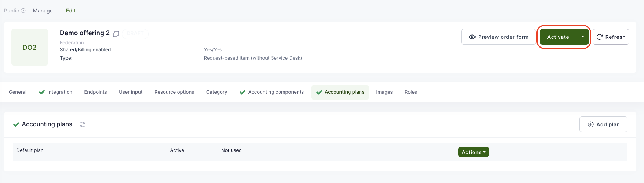Click the help icon next to Public
Image resolution: width=644 pixels, height=183 pixels.
(23, 11)
